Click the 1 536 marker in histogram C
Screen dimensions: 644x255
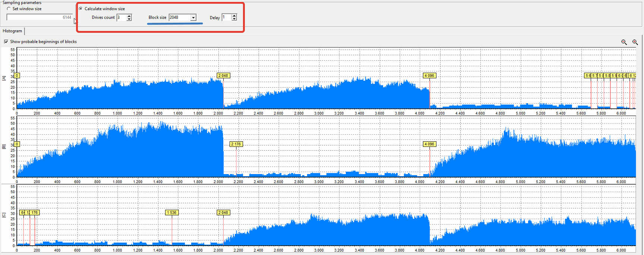click(x=172, y=213)
